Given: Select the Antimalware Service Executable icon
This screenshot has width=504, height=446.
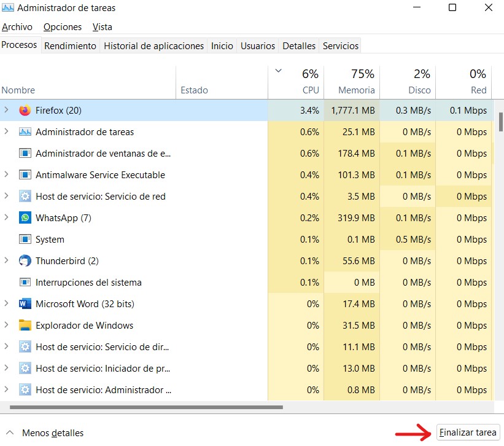Looking at the screenshot, I should point(25,175).
